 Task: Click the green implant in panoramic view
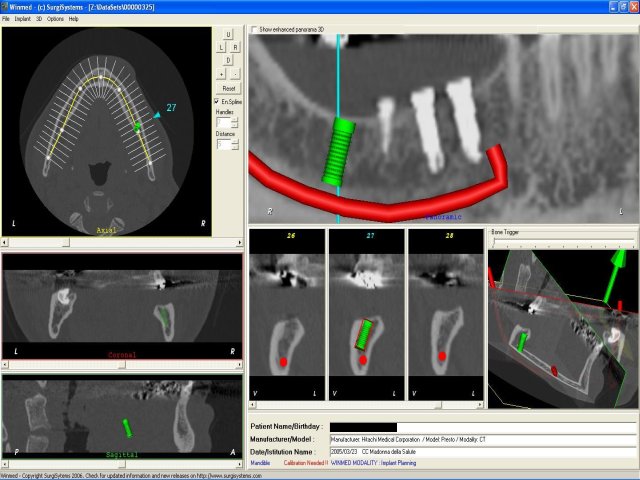pos(339,151)
